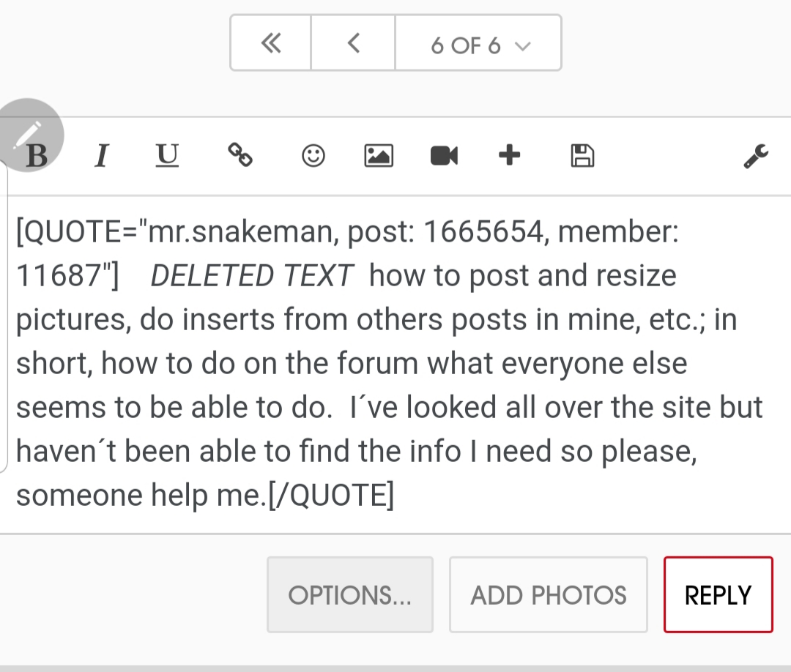
Task: Save draft using the floppy disk icon
Action: coord(582,155)
